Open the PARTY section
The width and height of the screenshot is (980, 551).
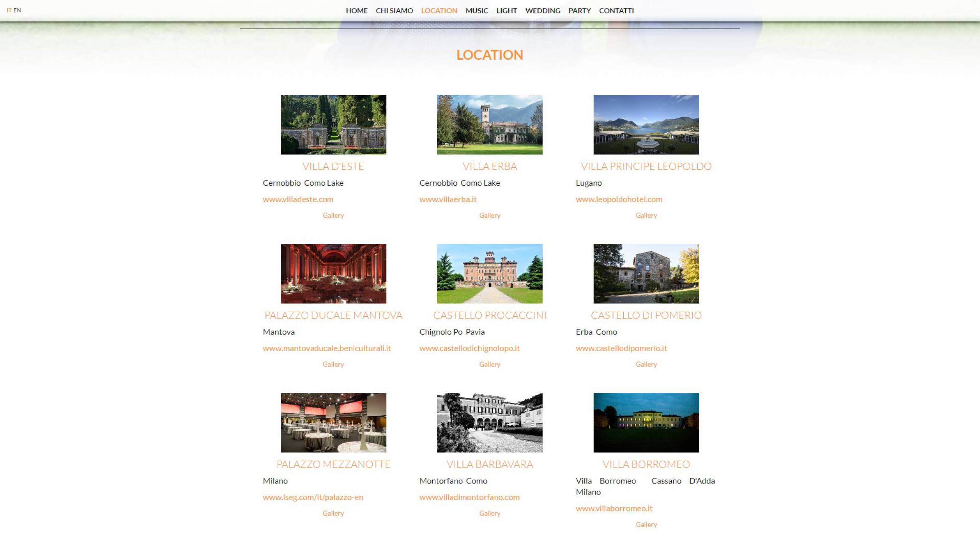pos(579,11)
